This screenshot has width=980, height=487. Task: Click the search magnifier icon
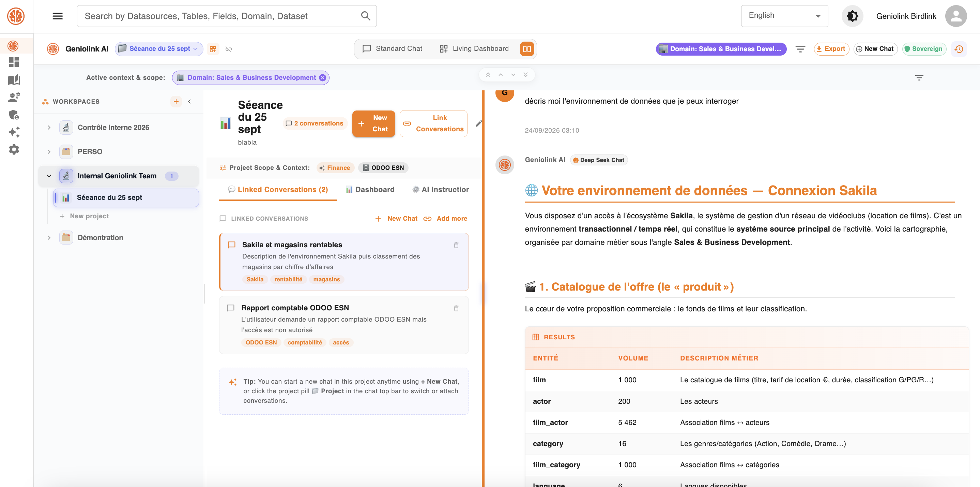pyautogui.click(x=365, y=16)
